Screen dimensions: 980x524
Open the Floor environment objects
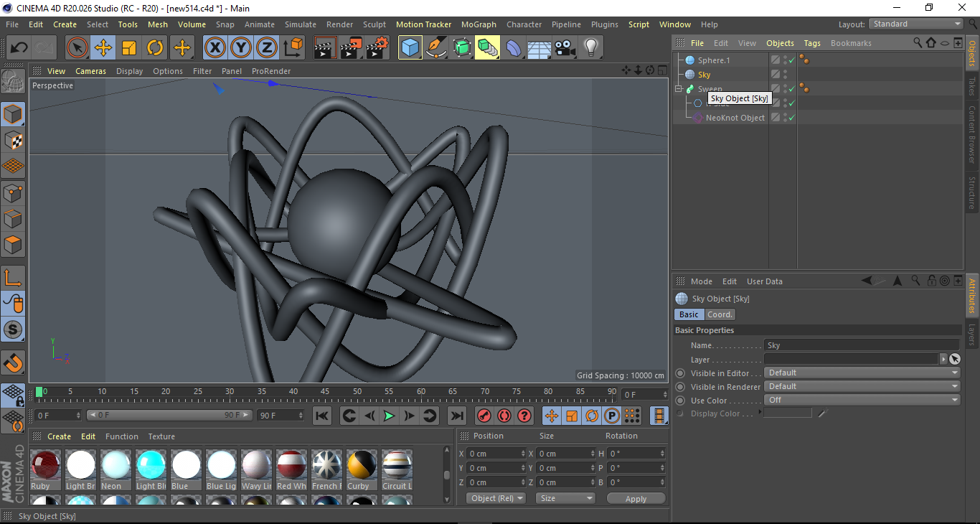[x=540, y=48]
